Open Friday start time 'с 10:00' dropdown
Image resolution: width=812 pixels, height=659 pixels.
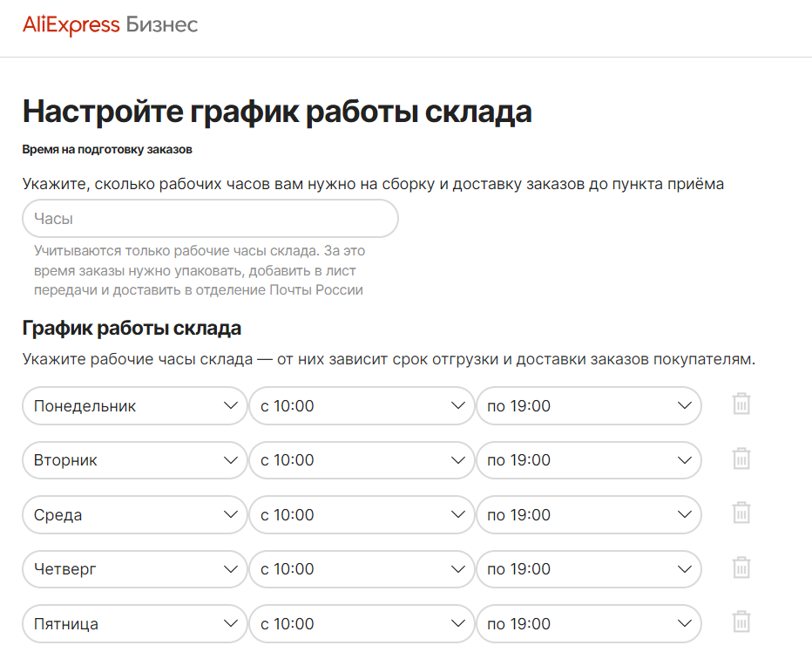tap(362, 624)
